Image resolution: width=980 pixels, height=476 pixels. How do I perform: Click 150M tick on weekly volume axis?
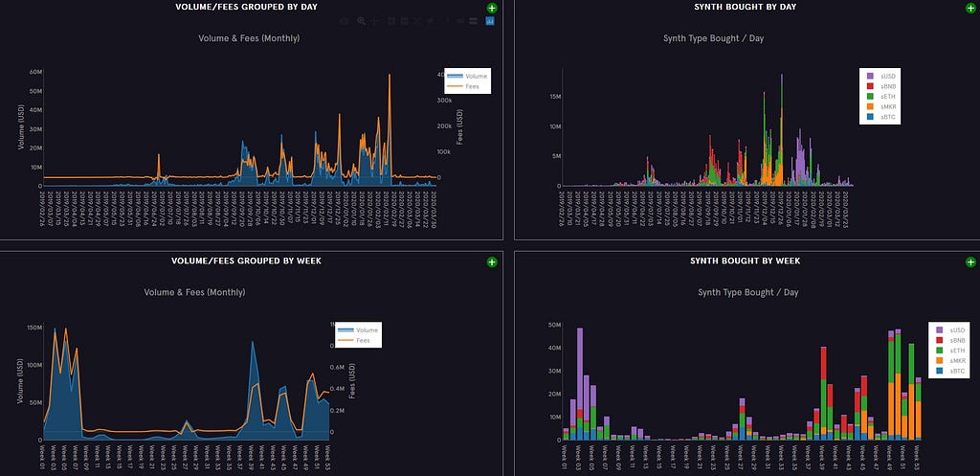pyautogui.click(x=33, y=328)
